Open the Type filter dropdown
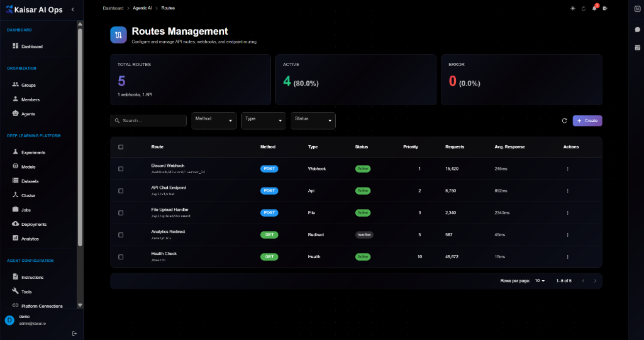 [264, 121]
